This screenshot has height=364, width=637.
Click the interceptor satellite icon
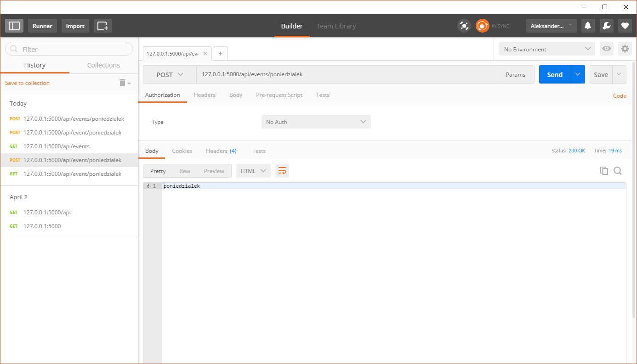464,26
